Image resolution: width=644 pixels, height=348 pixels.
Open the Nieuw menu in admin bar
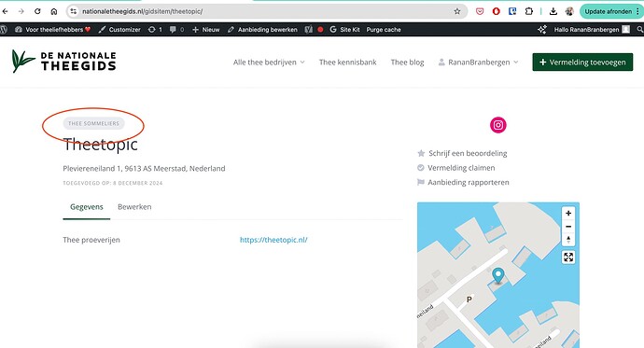point(206,30)
